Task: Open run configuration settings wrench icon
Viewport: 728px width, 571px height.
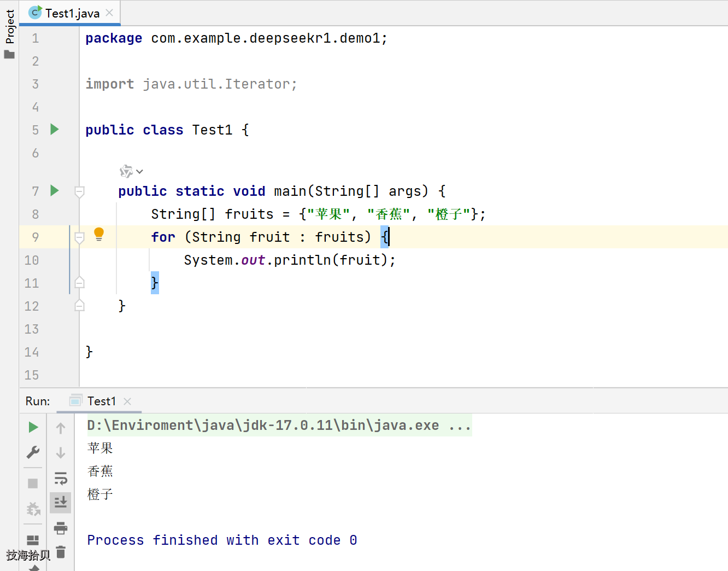Action: (33, 452)
